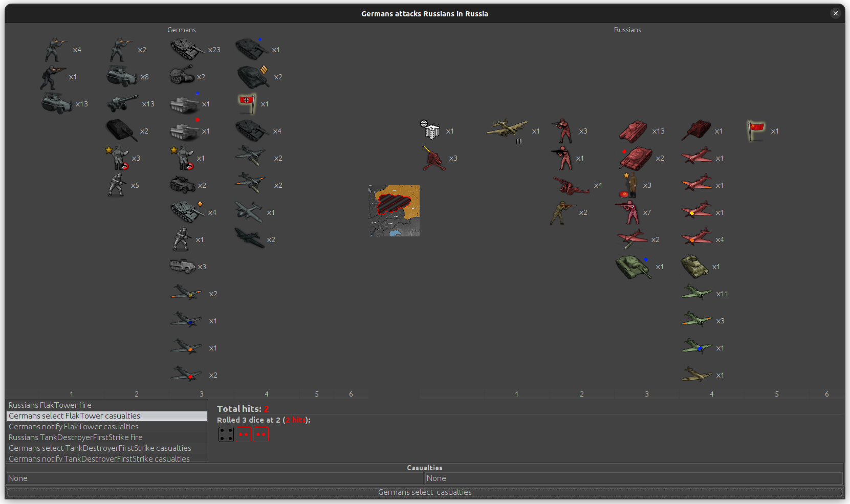Click the German tank unit with x23 count
This screenshot has width=850, height=504.
click(186, 50)
